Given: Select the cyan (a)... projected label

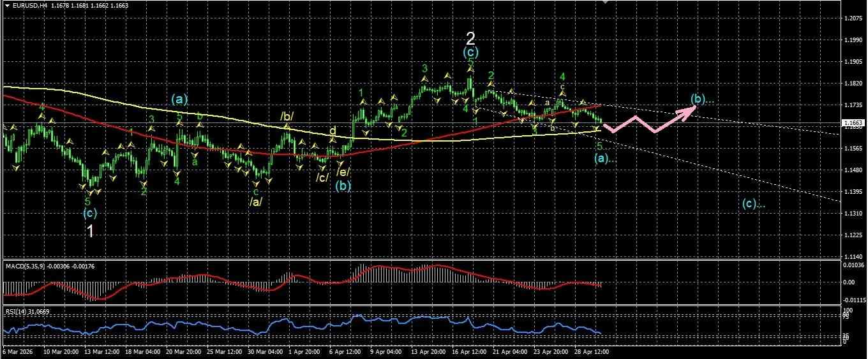Looking at the screenshot, I should (605, 159).
